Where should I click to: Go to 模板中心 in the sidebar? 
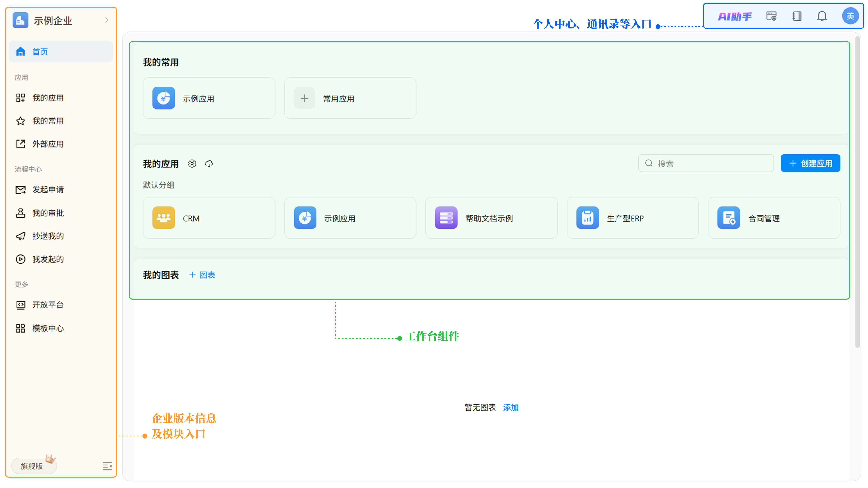48,328
